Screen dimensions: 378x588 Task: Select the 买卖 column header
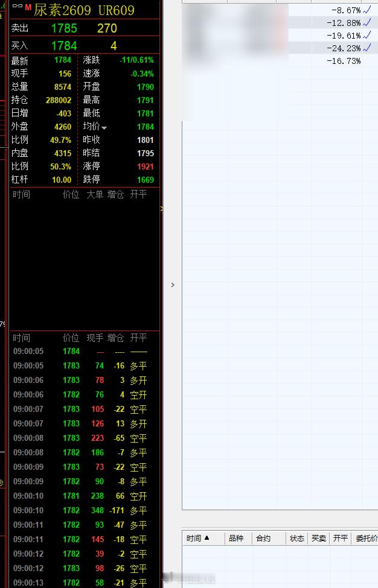pos(319,539)
